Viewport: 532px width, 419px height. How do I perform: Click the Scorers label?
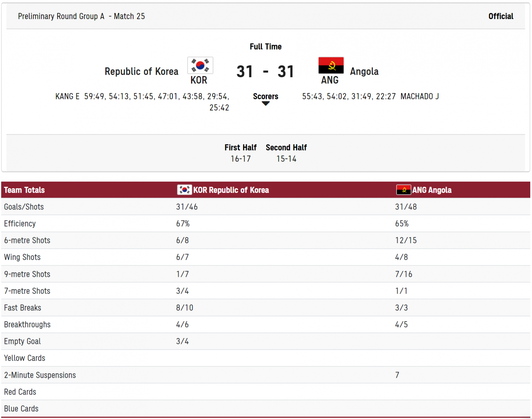pyautogui.click(x=266, y=96)
